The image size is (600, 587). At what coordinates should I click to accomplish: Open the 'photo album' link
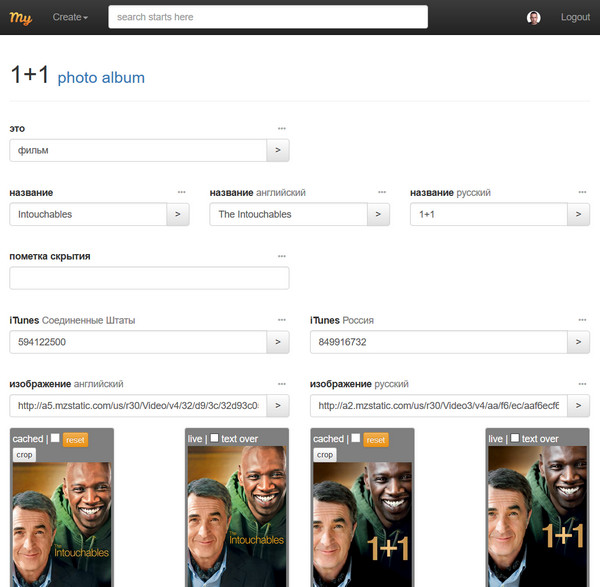[x=101, y=78]
